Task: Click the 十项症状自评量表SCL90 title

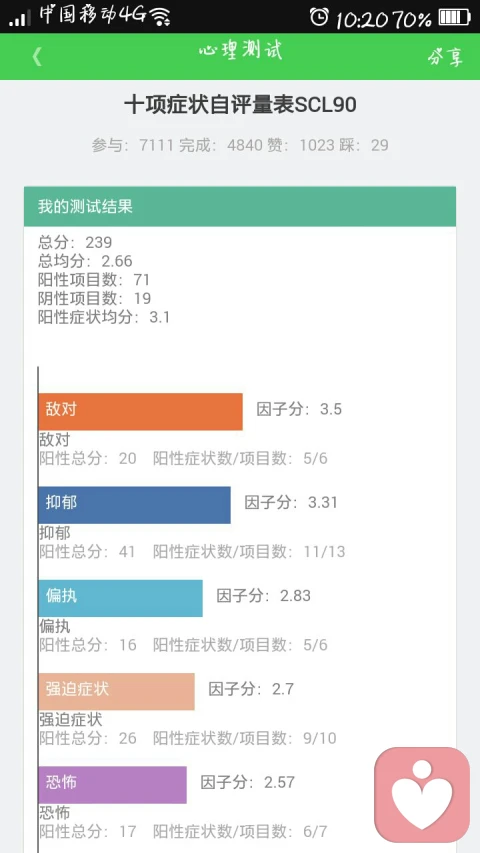Action: 240,104
